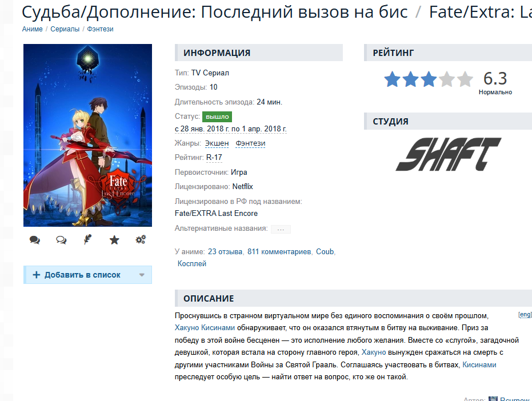Click the Аниме breadcrumb link
532x401 pixels.
point(32,29)
